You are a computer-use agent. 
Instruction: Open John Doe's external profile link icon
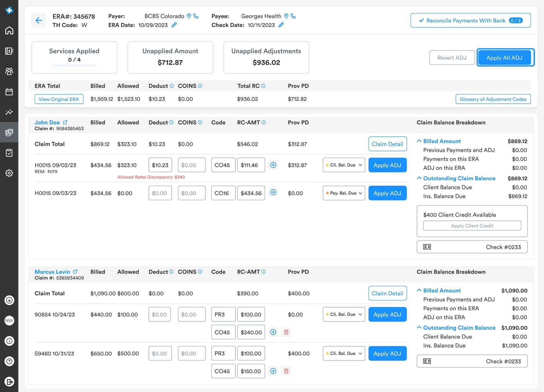tap(65, 122)
